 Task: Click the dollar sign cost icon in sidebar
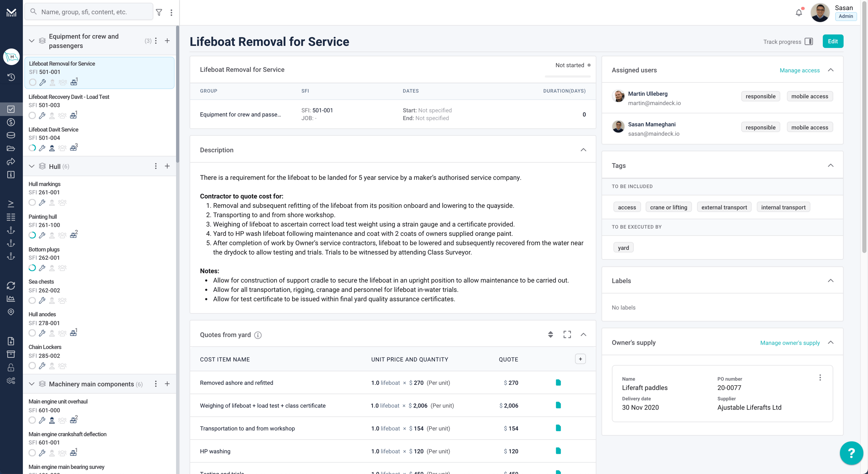11,122
